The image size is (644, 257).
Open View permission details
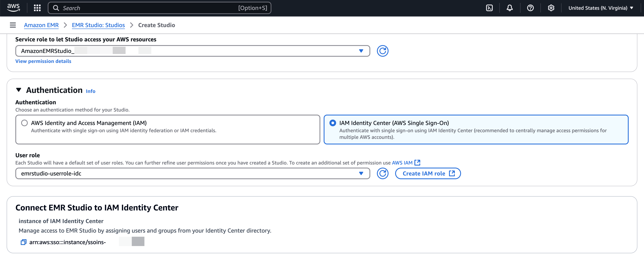(x=43, y=61)
